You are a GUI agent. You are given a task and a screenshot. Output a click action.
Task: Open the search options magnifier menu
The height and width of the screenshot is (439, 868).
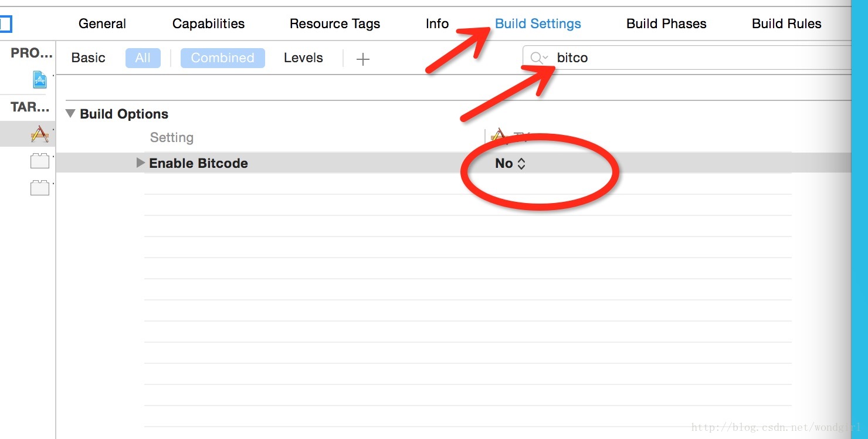[538, 58]
